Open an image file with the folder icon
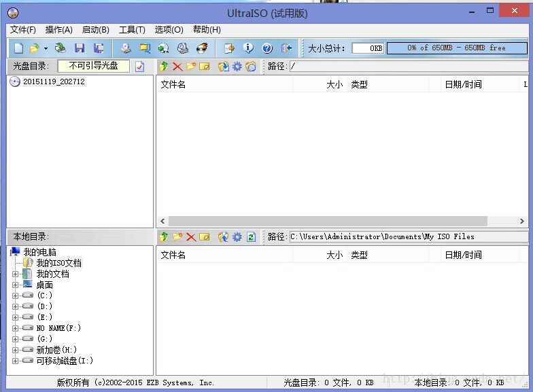 tap(34, 48)
